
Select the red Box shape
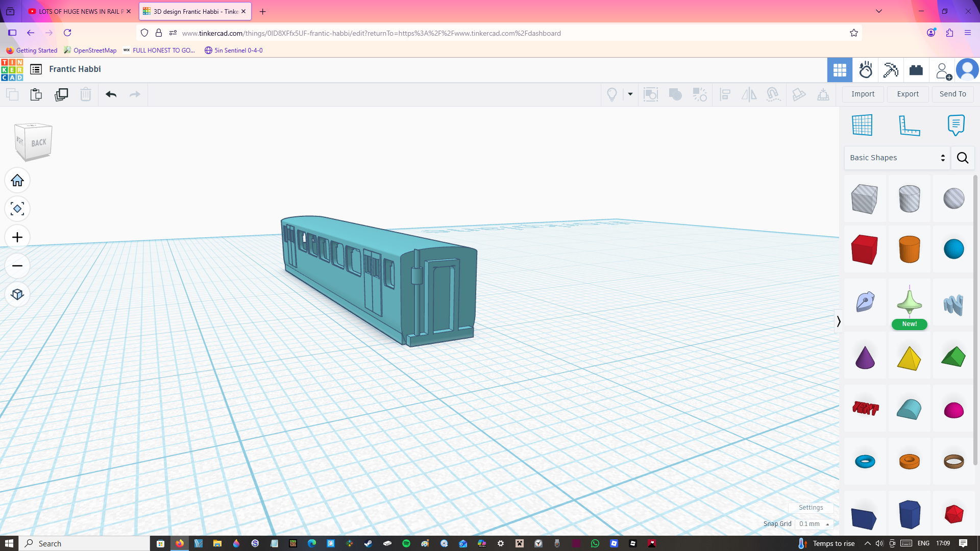click(864, 249)
